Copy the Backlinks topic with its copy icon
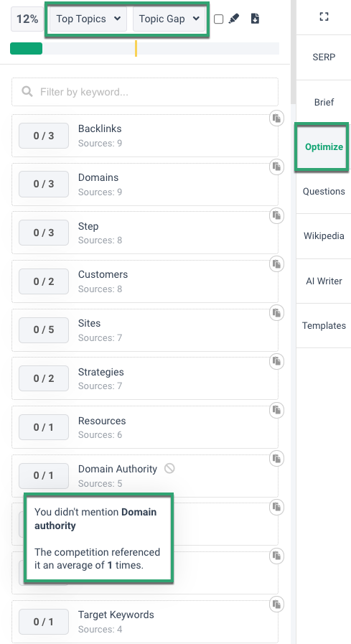351x644 pixels. [x=276, y=118]
